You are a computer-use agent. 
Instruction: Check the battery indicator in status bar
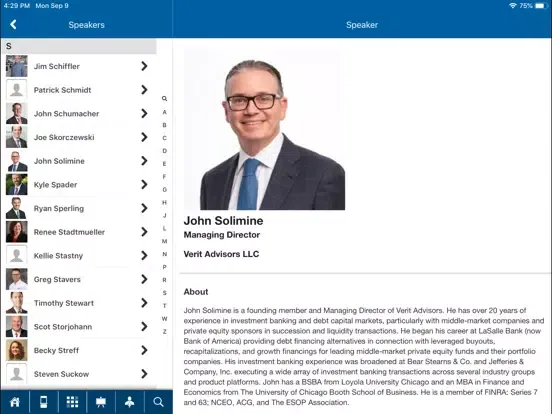tap(540, 6)
